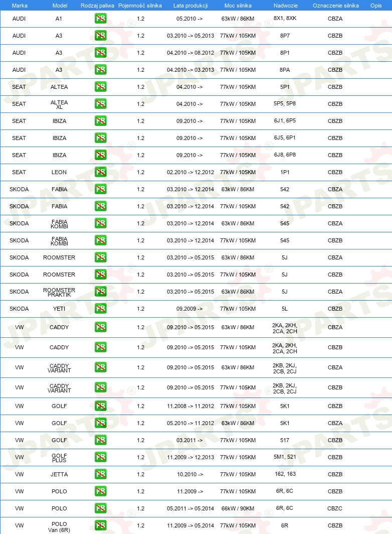392x534 pixels.
Task: Click the YETI model name
Action: [59, 309]
